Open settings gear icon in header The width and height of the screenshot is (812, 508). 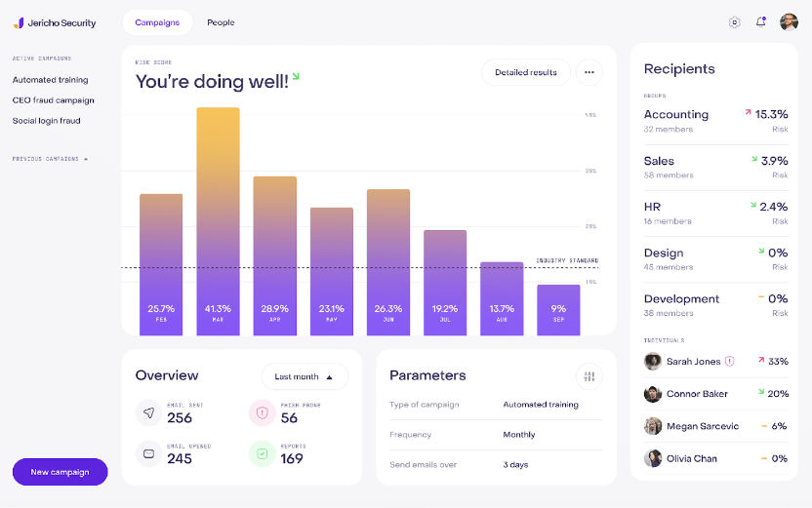coord(734,22)
